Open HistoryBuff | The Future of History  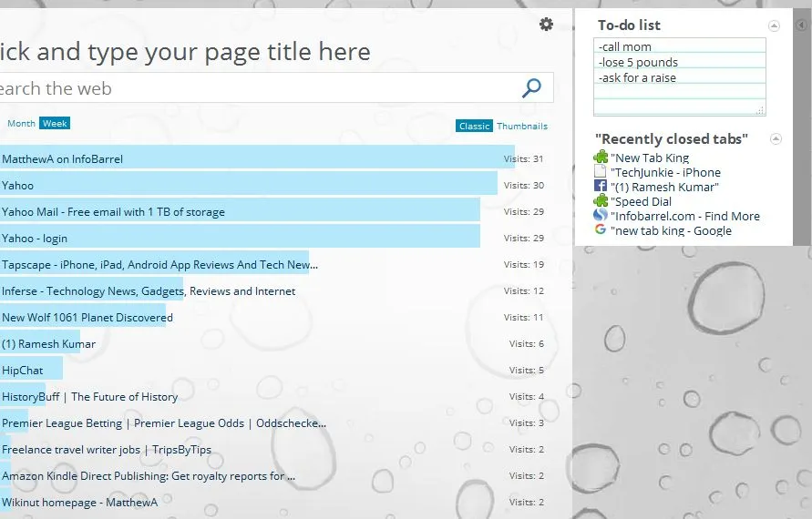tap(90, 396)
